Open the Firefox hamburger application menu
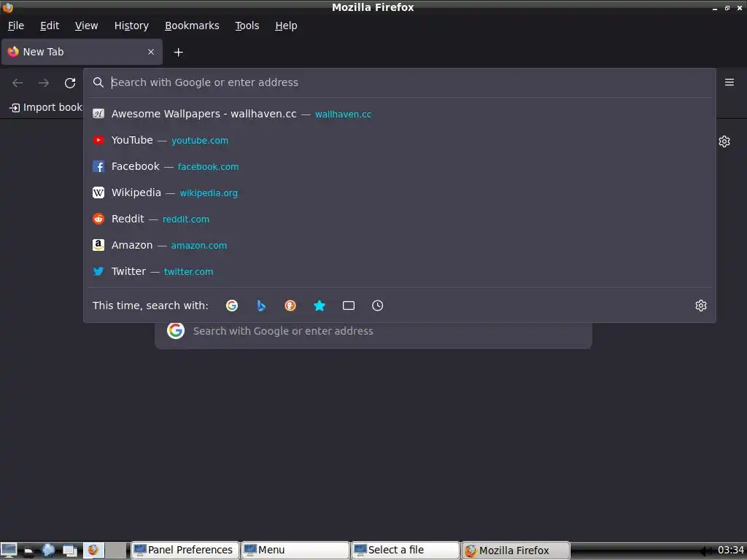The height and width of the screenshot is (560, 747). point(729,82)
